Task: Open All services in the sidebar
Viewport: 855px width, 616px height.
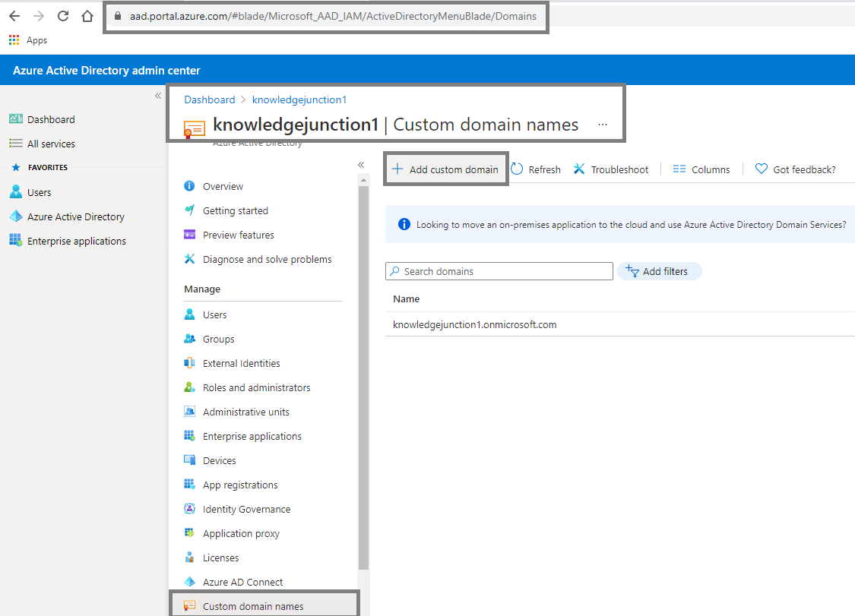Action: click(42, 144)
